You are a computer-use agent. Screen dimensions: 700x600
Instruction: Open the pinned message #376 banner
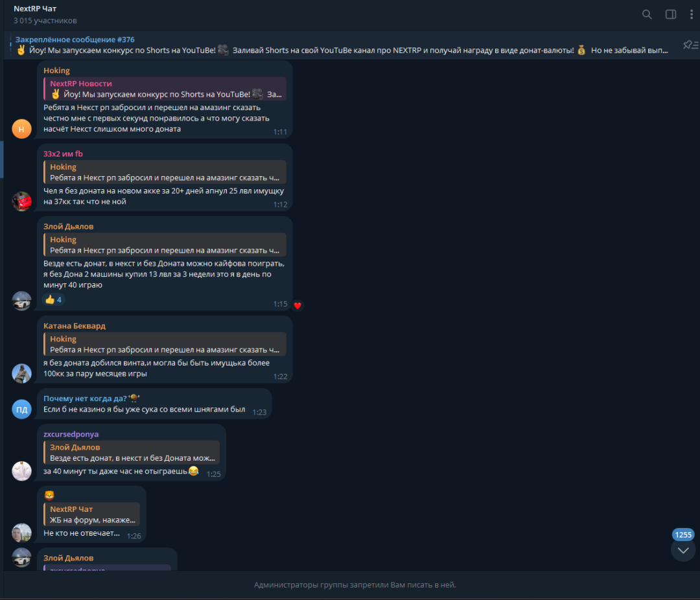342,45
